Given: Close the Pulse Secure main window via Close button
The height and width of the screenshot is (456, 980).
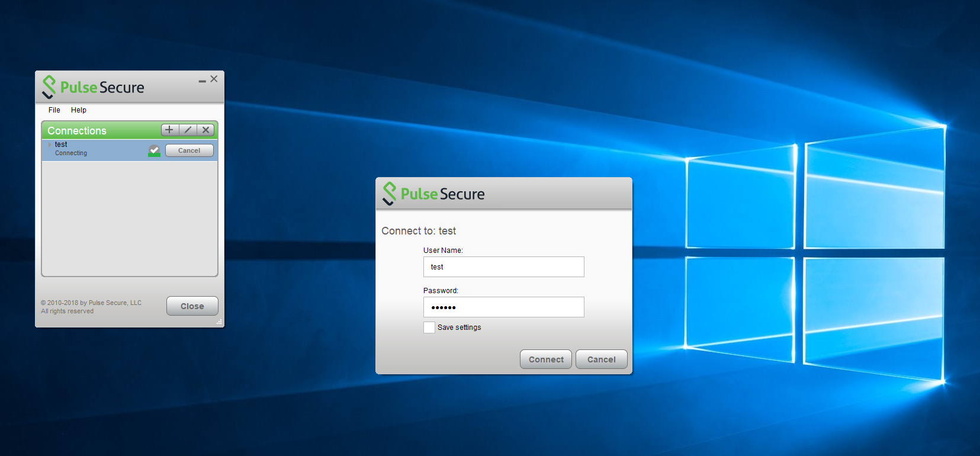Looking at the screenshot, I should 192,306.
